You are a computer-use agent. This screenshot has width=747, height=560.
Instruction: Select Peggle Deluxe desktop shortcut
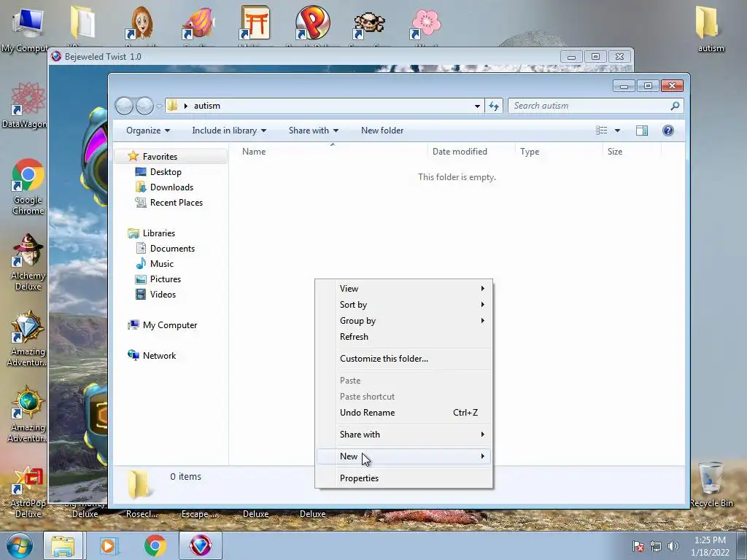[x=312, y=24]
